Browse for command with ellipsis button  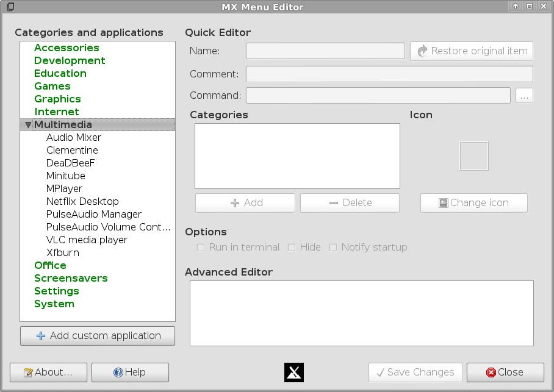tap(524, 95)
